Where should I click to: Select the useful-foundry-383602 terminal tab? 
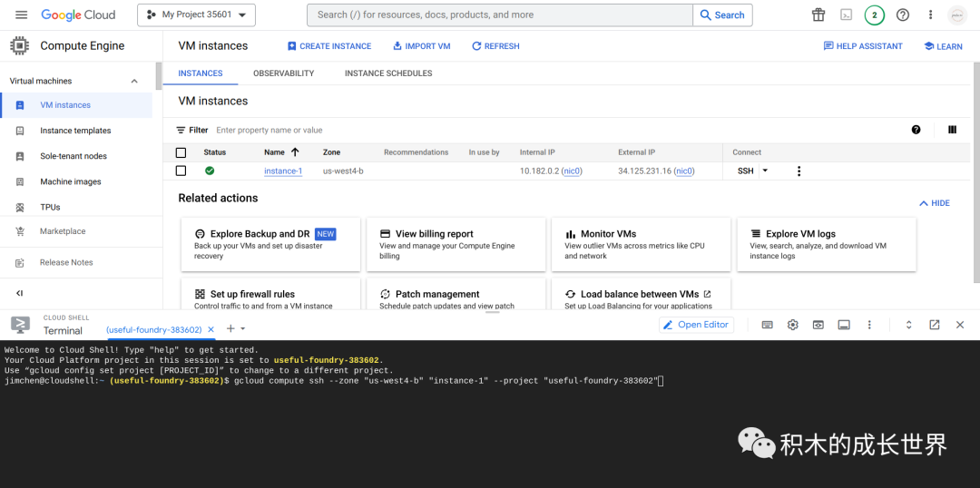point(153,329)
